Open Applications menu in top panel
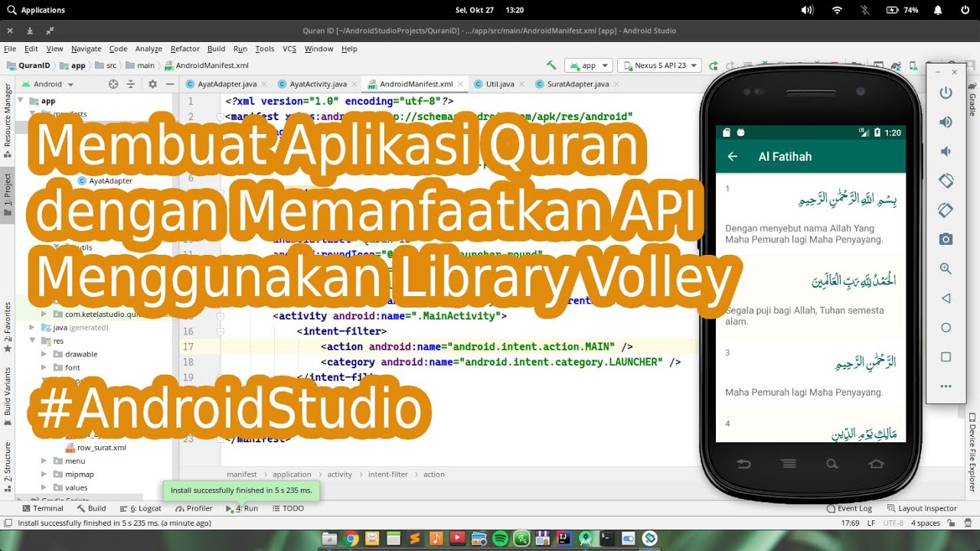Viewport: 980px width, 551px height. tap(36, 10)
